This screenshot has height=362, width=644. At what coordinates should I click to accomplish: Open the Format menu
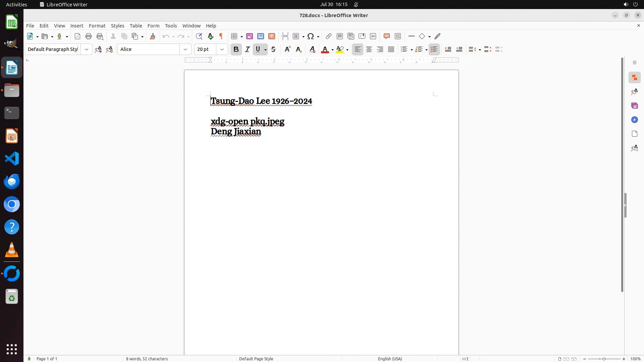[x=97, y=26]
